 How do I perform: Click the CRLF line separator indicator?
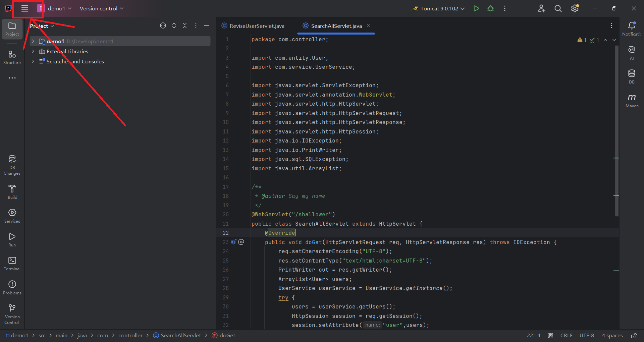click(x=567, y=335)
